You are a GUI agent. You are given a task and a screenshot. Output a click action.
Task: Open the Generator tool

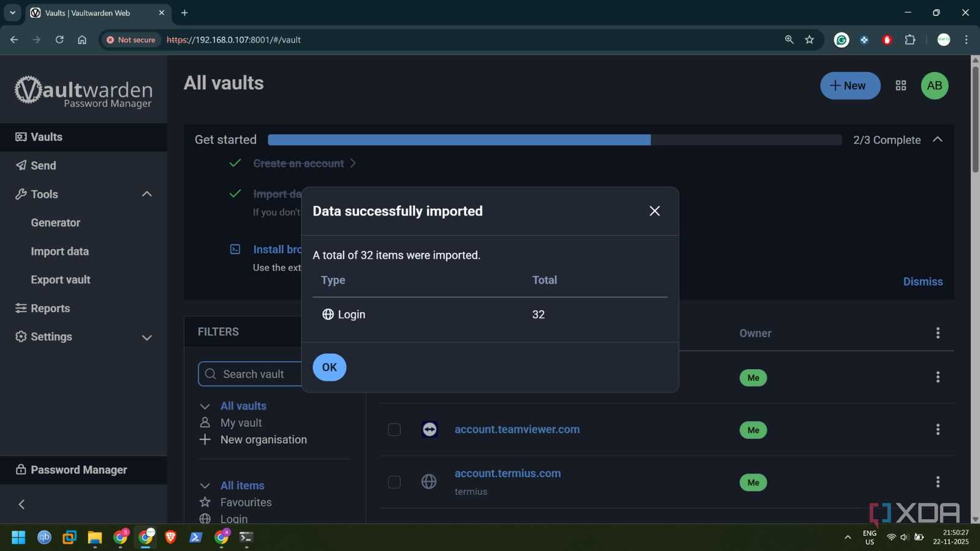(56, 223)
